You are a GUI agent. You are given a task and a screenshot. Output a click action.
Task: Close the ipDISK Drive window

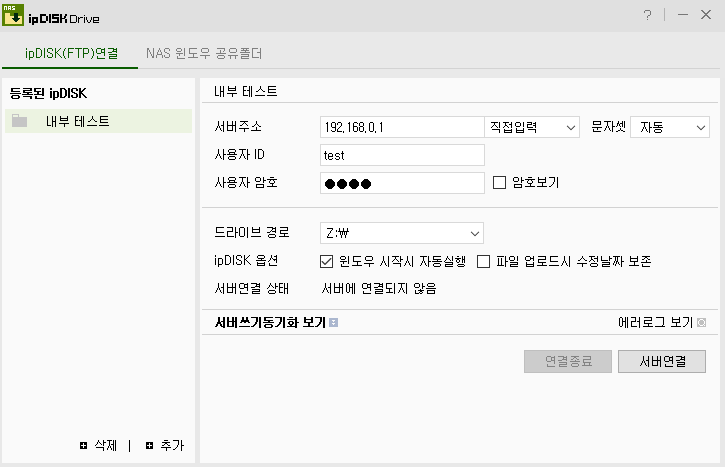coord(706,15)
